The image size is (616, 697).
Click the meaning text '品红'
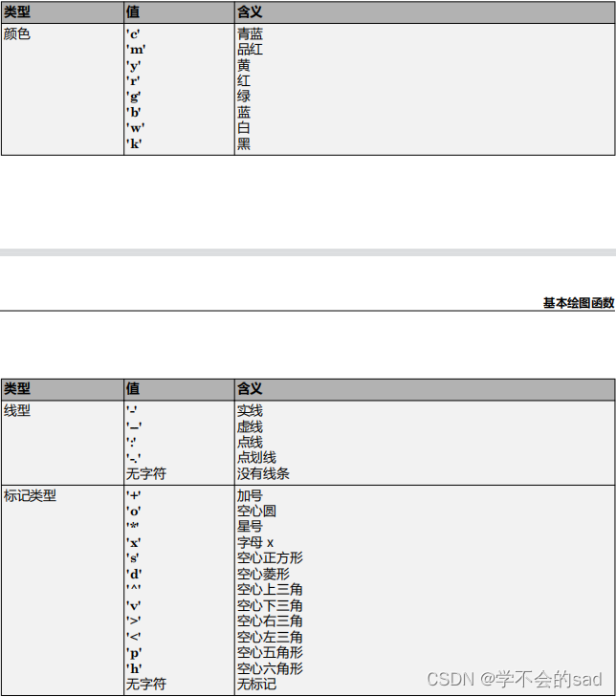pos(250,50)
